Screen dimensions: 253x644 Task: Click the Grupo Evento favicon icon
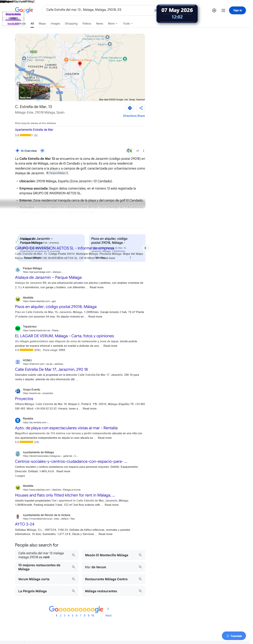18,391
